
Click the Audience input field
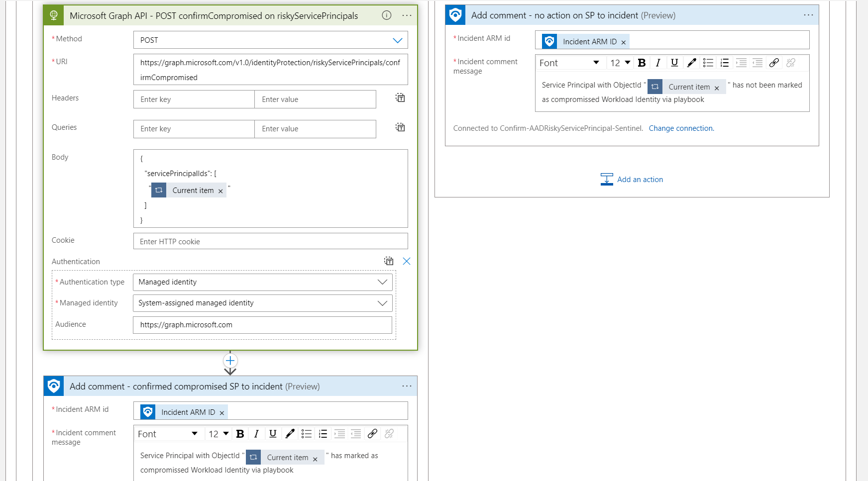(x=262, y=325)
